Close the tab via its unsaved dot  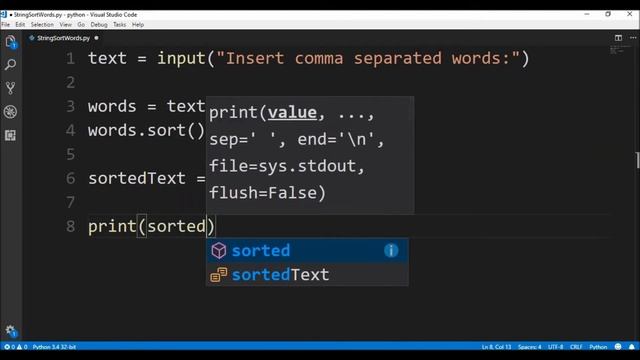(96, 38)
